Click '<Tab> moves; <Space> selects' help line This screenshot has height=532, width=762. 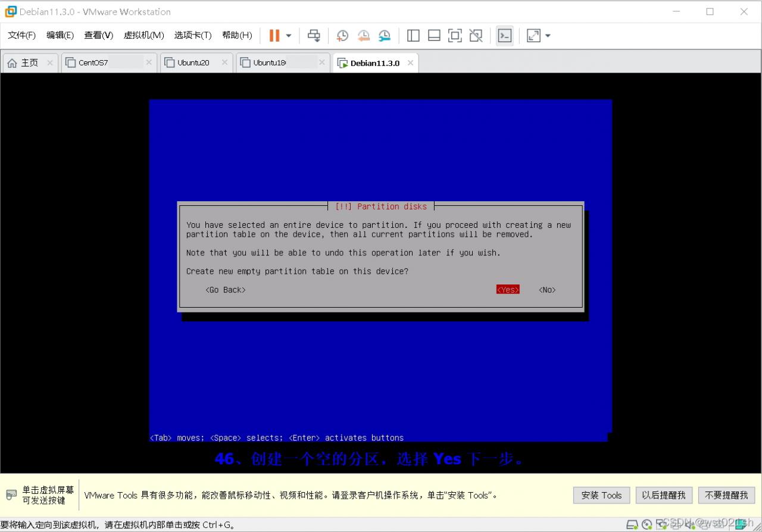(277, 438)
